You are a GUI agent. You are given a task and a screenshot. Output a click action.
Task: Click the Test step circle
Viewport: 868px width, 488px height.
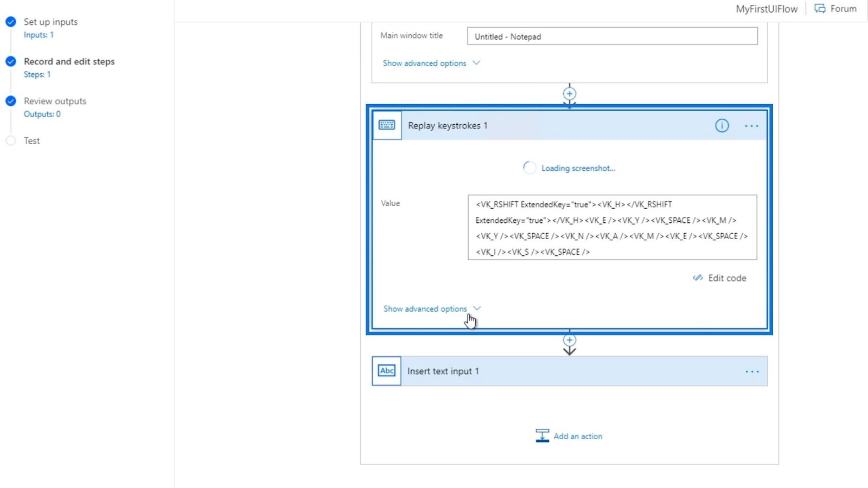[x=11, y=140]
